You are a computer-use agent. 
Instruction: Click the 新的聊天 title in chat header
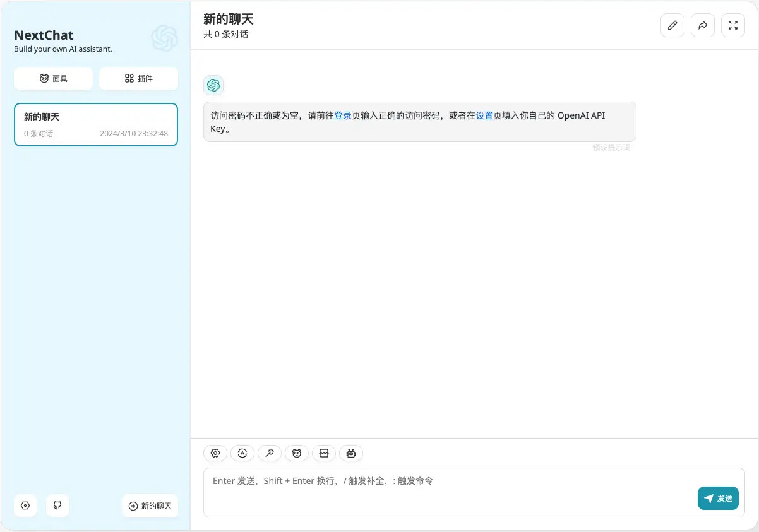click(x=229, y=19)
